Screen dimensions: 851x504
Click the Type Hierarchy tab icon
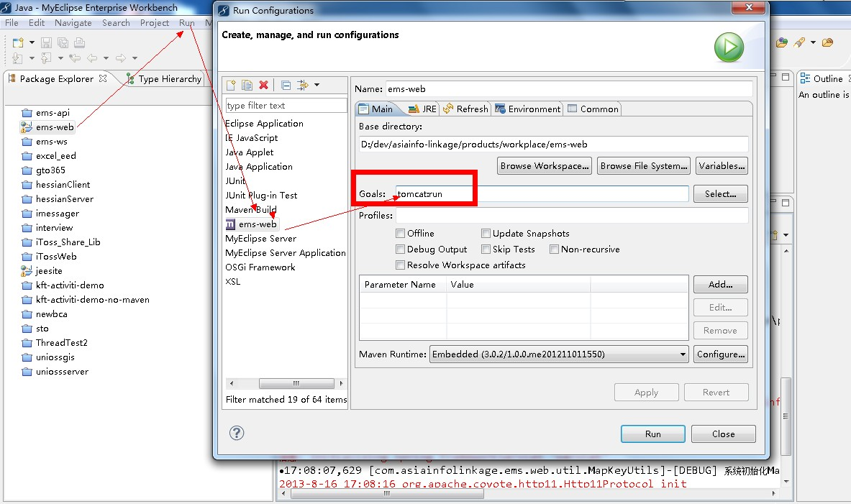coord(130,78)
